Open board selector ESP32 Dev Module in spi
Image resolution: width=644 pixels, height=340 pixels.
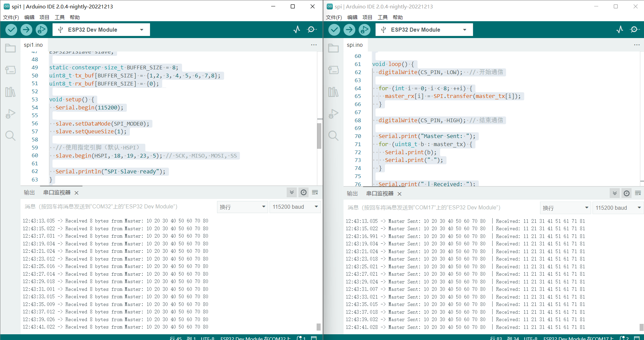tap(424, 30)
